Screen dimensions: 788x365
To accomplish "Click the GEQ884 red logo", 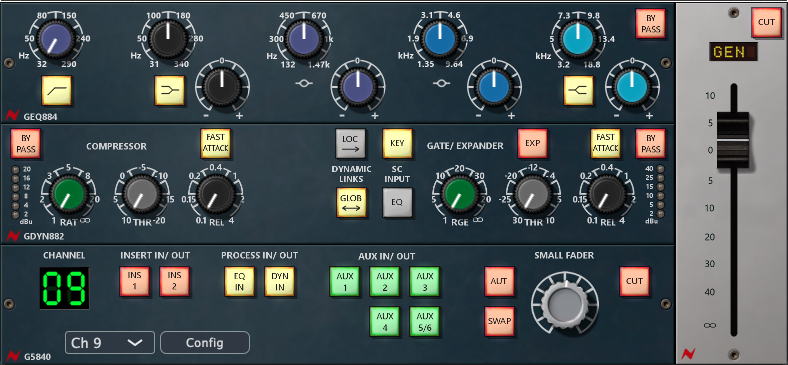I will 12,116.
